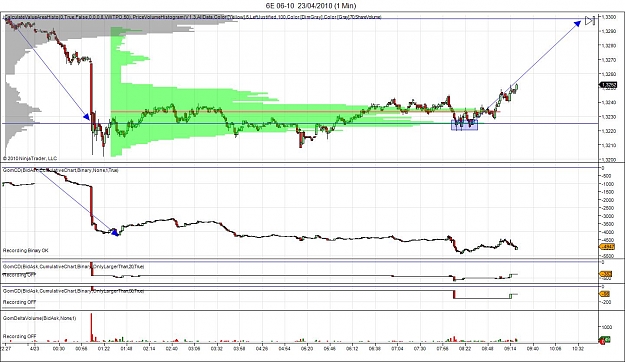The width and height of the screenshot is (625, 362).
Task: Click the 08:22 time axis label
Action: [465, 349]
